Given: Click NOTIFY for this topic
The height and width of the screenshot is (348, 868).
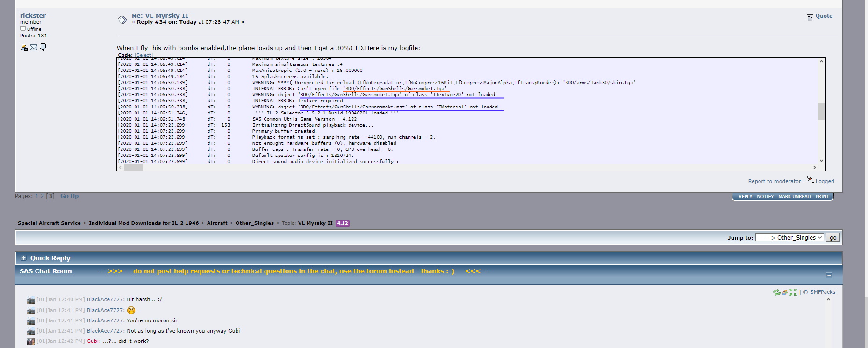Looking at the screenshot, I should click(765, 197).
